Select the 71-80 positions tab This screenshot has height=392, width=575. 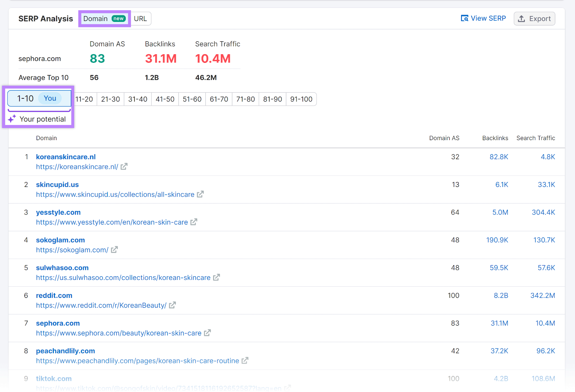pyautogui.click(x=245, y=99)
